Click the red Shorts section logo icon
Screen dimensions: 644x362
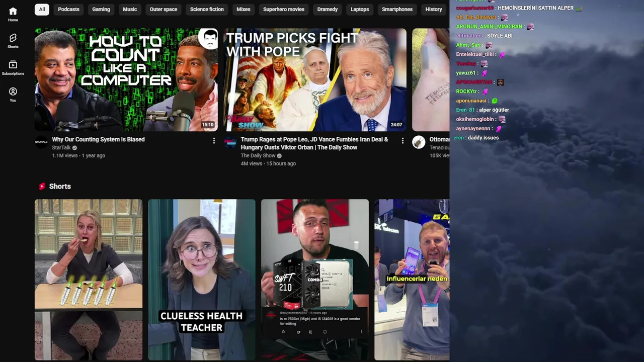point(42,187)
